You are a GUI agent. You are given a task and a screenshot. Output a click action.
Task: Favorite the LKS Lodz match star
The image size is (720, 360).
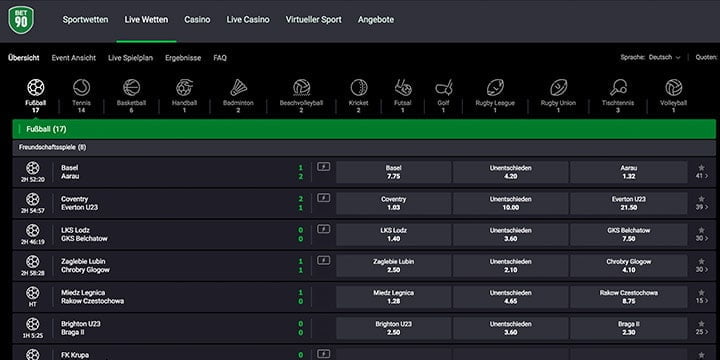[701, 230]
